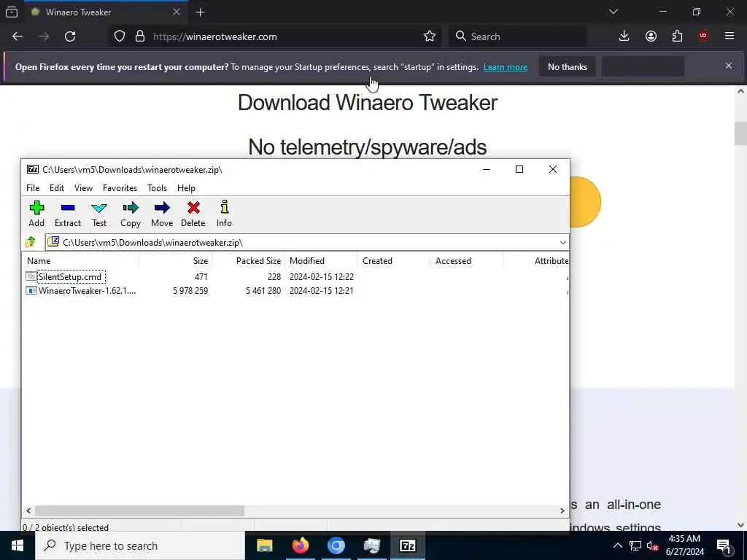Open the uBlock Origin extension icon

click(703, 36)
